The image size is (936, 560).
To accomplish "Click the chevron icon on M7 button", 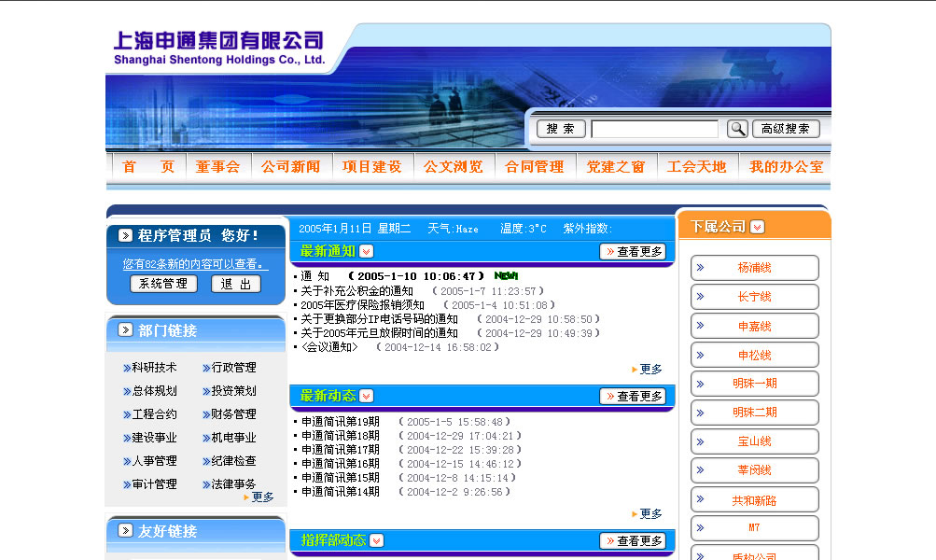I will tap(700, 527).
